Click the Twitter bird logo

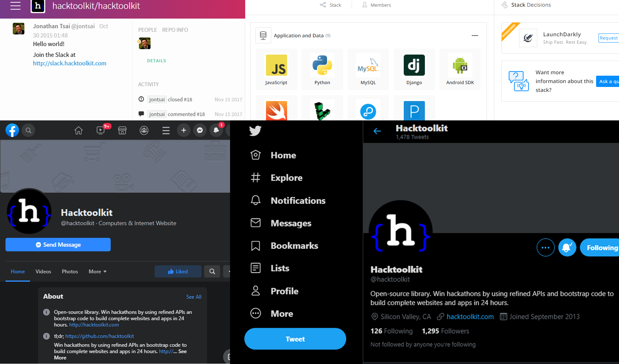tap(255, 131)
